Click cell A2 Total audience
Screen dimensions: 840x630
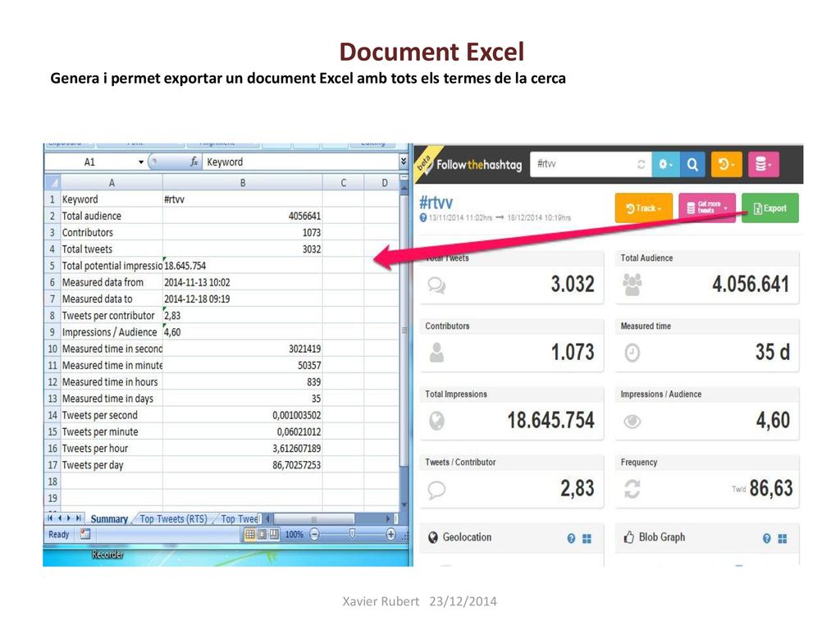click(112, 216)
